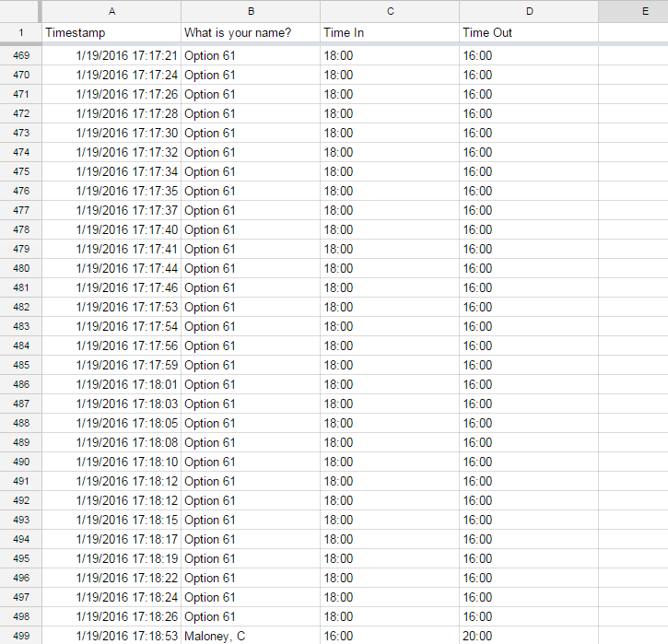Click timestamp cell 1/19/2016 17:18:26
This screenshot has height=644, width=668.
tap(111, 616)
